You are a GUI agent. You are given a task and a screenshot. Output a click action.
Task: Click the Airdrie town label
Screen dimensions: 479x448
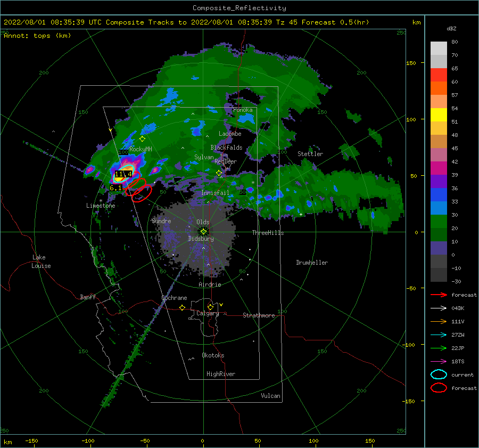click(x=210, y=284)
